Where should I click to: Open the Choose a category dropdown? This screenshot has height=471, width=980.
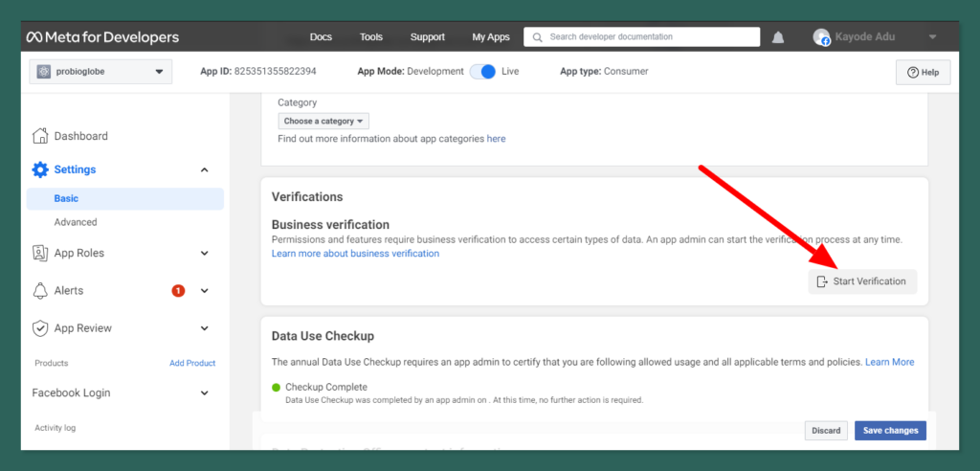pyautogui.click(x=323, y=122)
